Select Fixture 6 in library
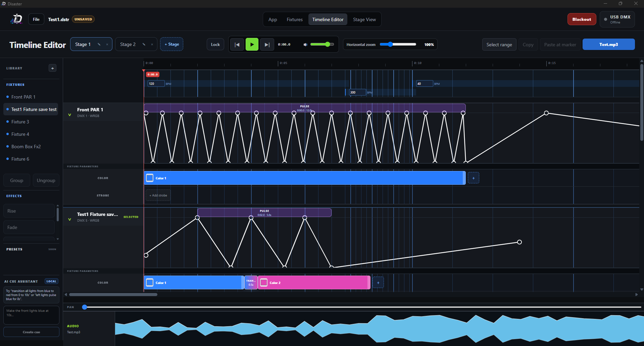This screenshot has width=644, height=346. tap(31, 159)
